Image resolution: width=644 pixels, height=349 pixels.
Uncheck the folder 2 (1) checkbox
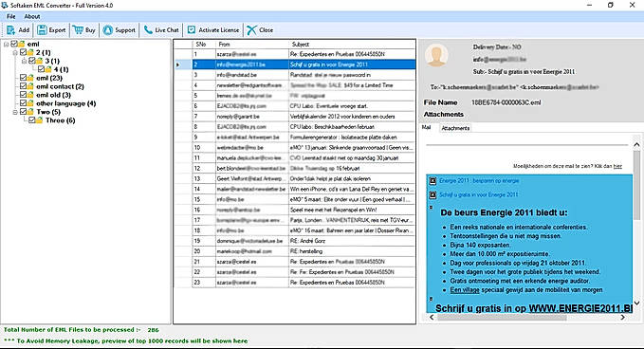click(x=24, y=52)
